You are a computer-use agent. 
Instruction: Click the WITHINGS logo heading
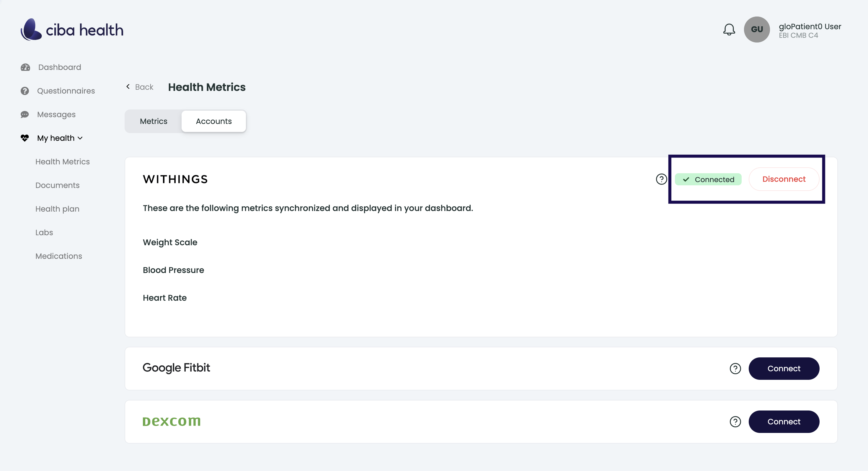(x=176, y=179)
